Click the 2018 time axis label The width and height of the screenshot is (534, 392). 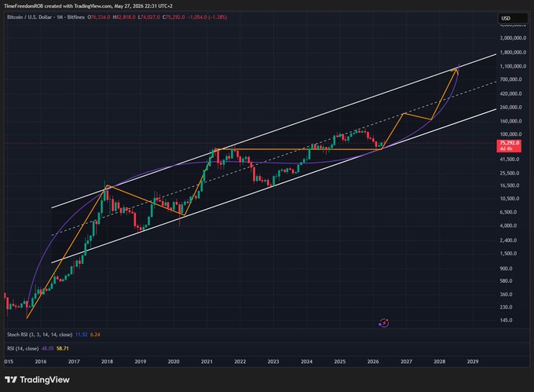pos(107,361)
